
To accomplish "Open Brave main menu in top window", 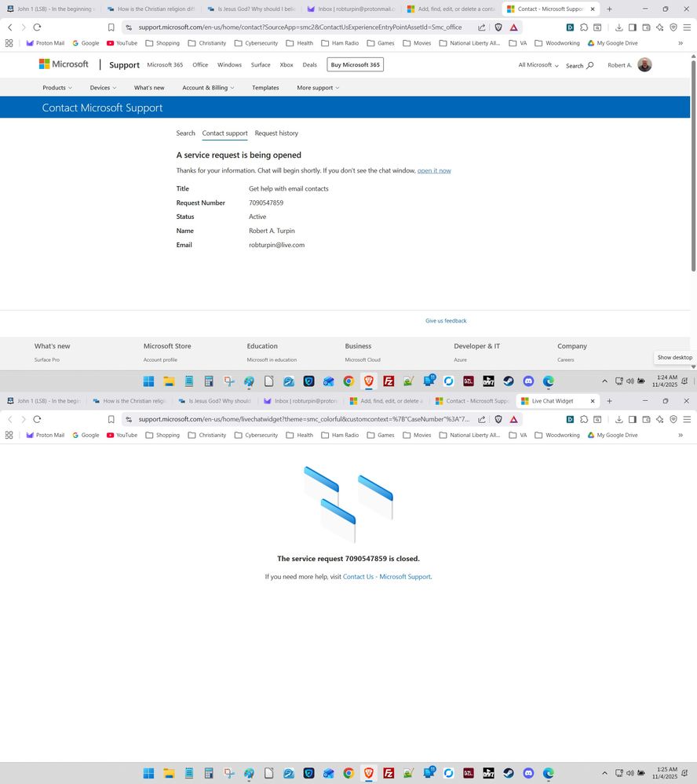I will pos(687,27).
